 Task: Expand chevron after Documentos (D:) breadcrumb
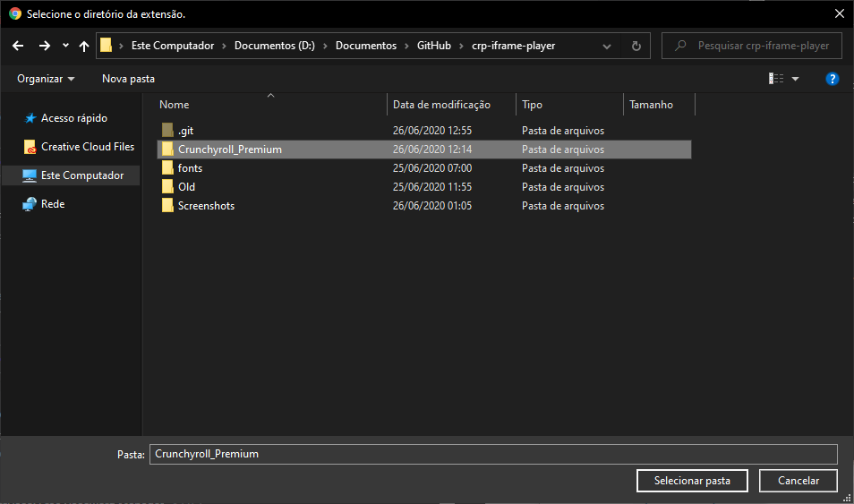(x=325, y=47)
